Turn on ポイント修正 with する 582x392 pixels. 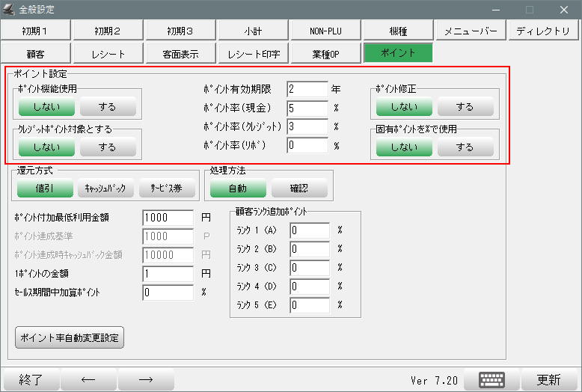(465, 107)
